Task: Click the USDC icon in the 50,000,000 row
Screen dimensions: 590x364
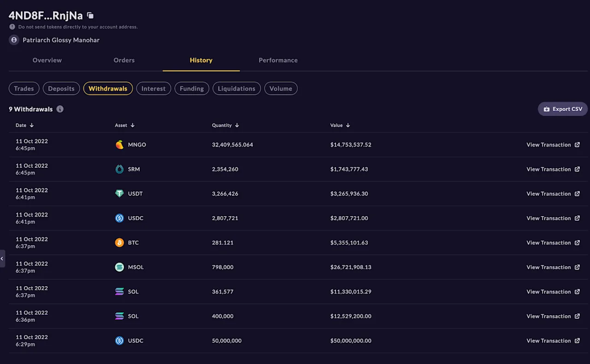Action: 119,341
